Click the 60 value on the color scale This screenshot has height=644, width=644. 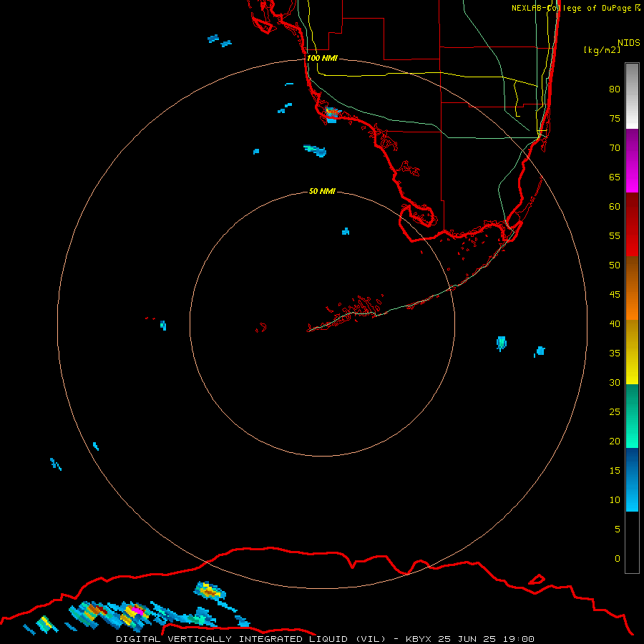coord(615,207)
